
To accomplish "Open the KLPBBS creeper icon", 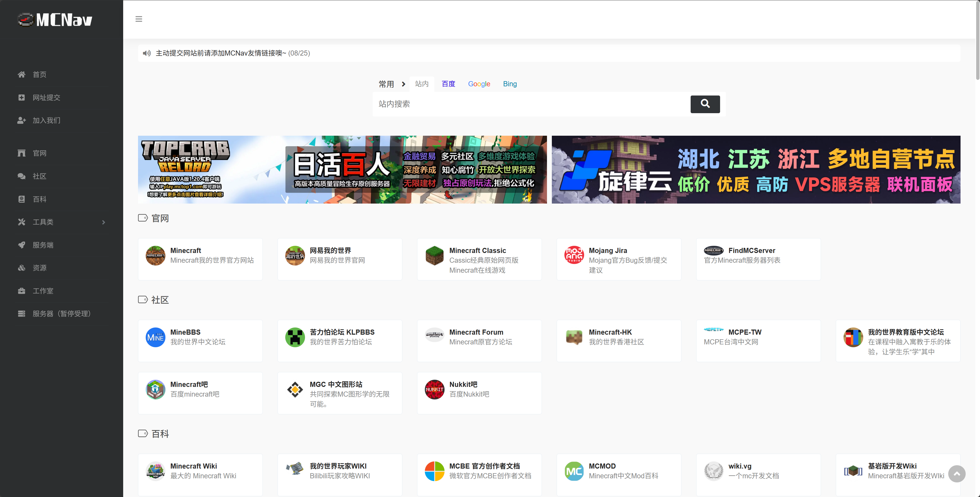I will coord(295,337).
